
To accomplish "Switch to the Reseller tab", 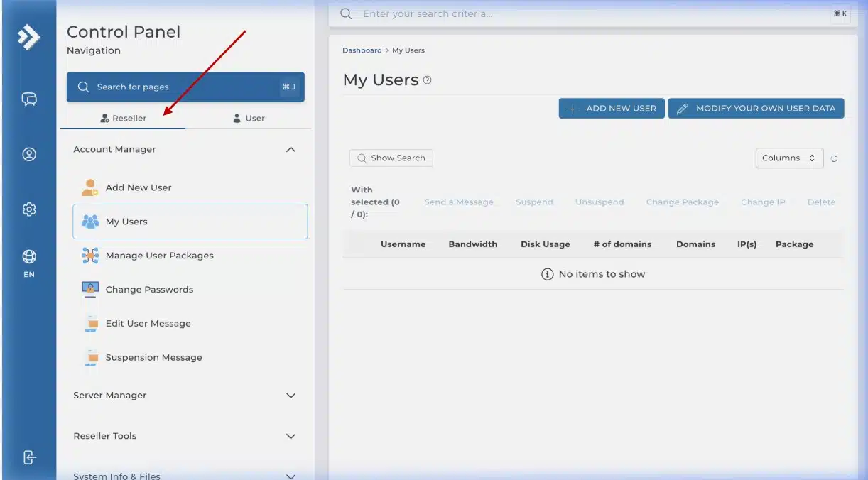I will pyautogui.click(x=123, y=118).
